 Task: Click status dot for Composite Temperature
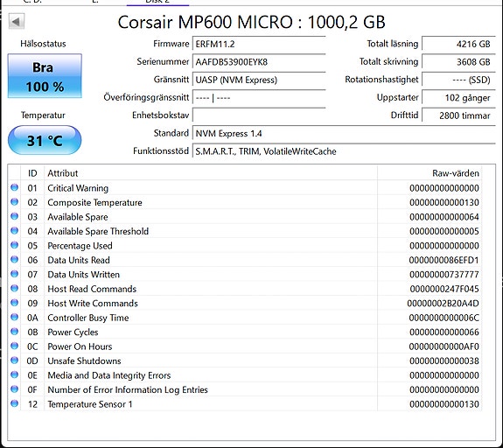click(15, 202)
